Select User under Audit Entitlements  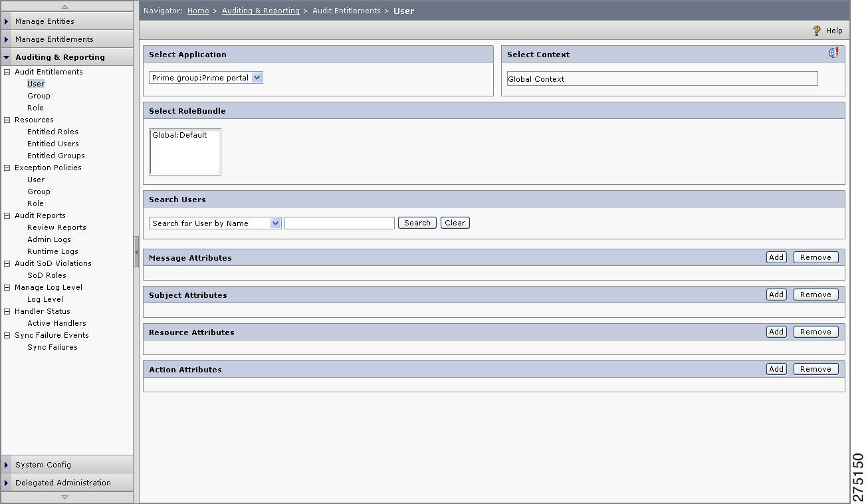click(36, 84)
